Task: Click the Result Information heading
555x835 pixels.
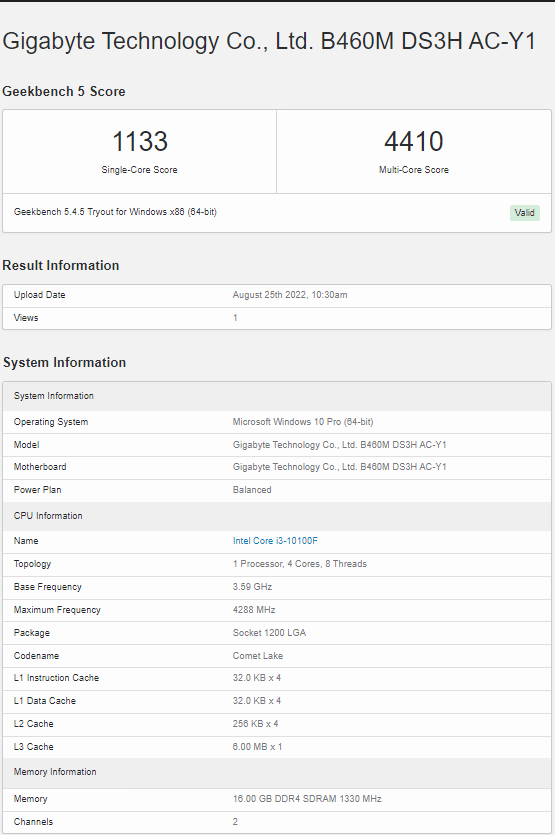Action: coord(61,265)
